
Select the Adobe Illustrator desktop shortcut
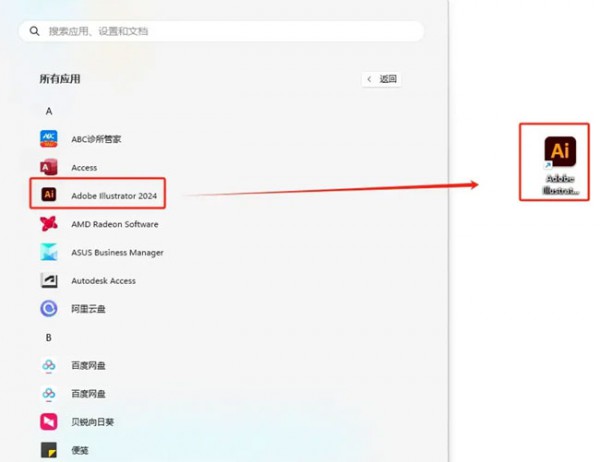click(560, 165)
